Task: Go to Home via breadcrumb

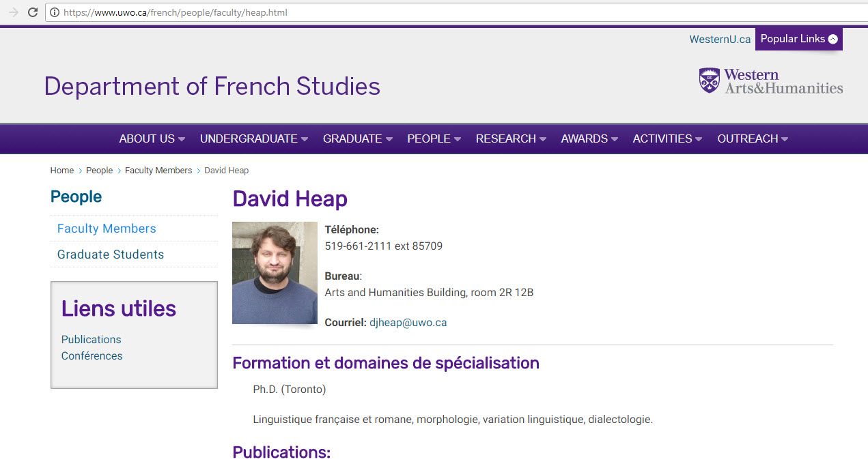Action: [x=61, y=170]
